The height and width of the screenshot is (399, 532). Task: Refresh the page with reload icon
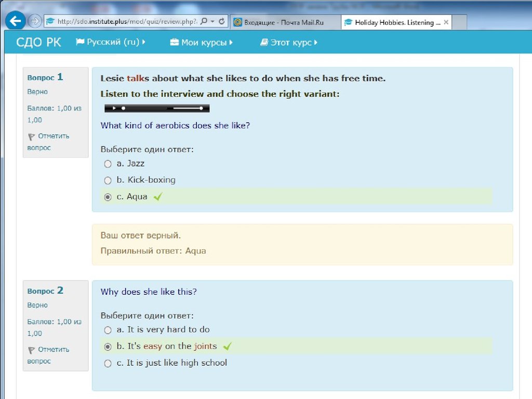click(221, 21)
